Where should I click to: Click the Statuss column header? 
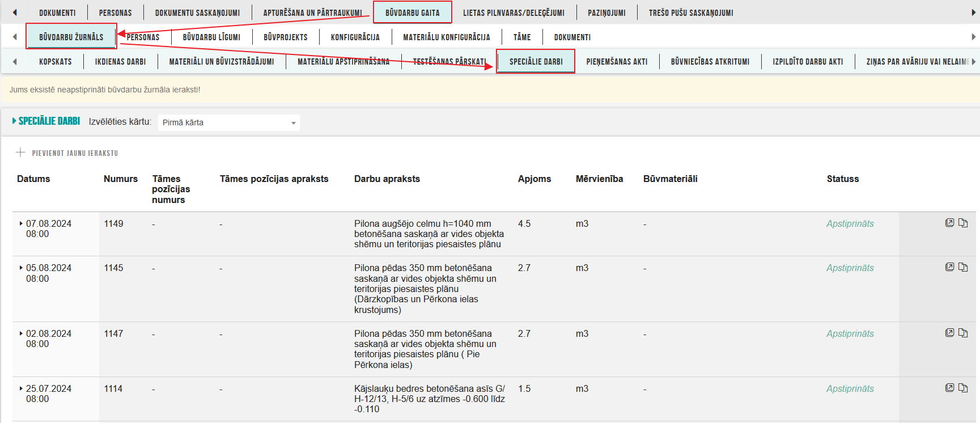coord(843,179)
